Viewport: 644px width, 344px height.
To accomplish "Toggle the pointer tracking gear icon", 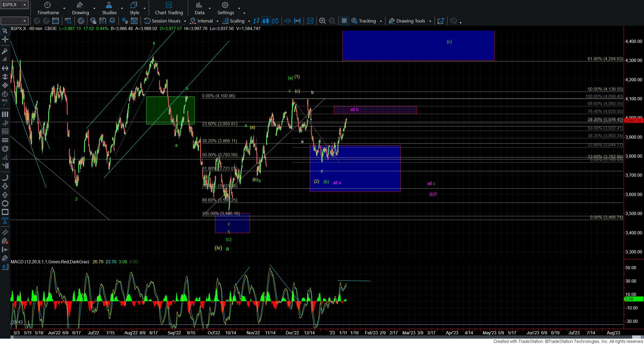I will [354, 21].
